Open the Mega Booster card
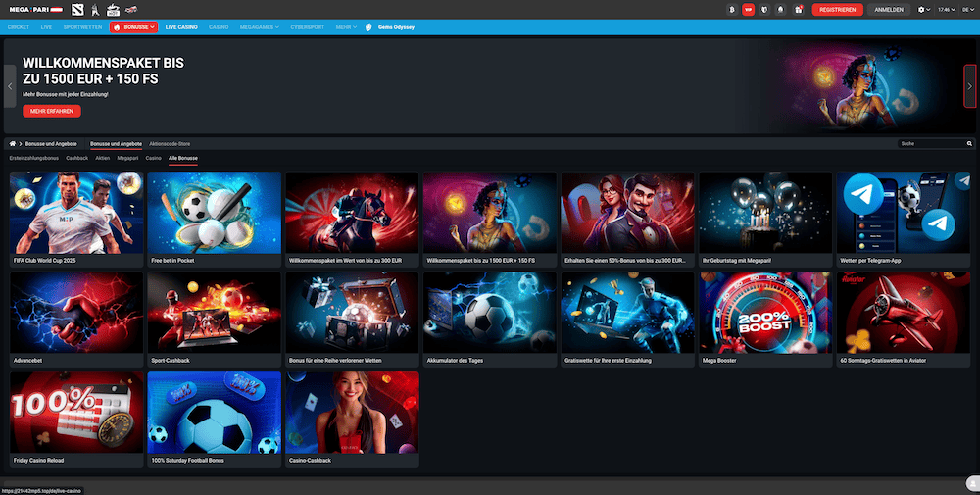 (765, 320)
